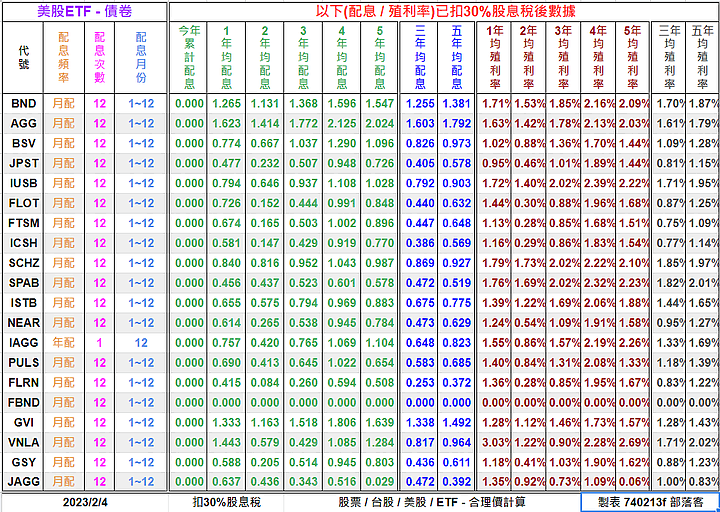Viewport: 720px width, 512px height.
Task: Click the BSV ticker cell
Action: tap(23, 143)
